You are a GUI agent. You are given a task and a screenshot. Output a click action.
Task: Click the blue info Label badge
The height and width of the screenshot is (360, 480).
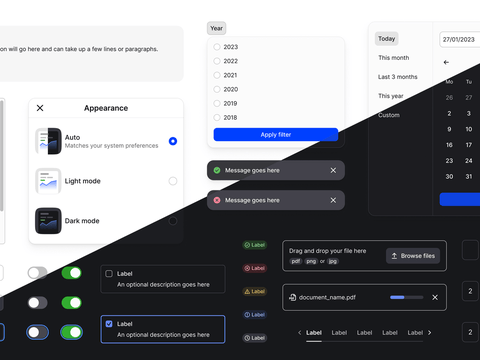click(x=255, y=315)
